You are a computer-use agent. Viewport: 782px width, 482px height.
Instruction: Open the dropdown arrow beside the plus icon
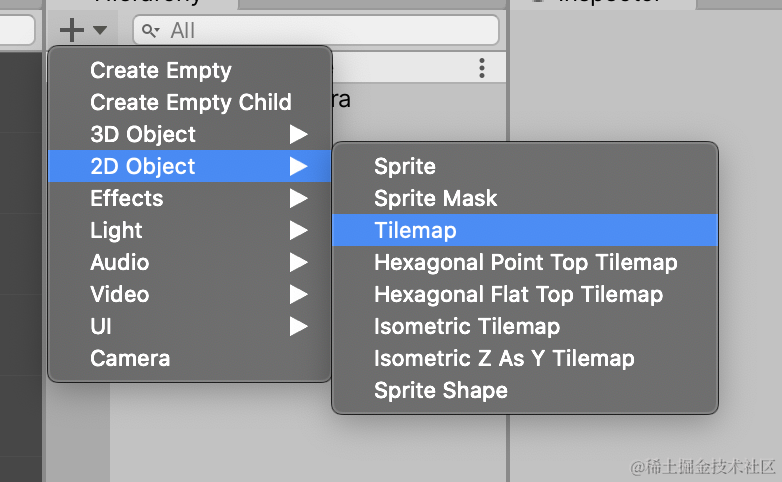click(100, 30)
